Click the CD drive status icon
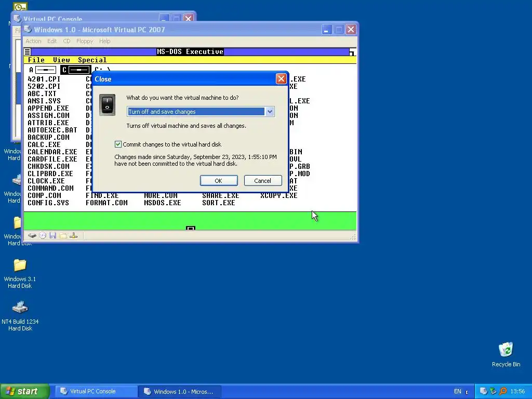Screen dimensions: 532x399 [43, 235]
